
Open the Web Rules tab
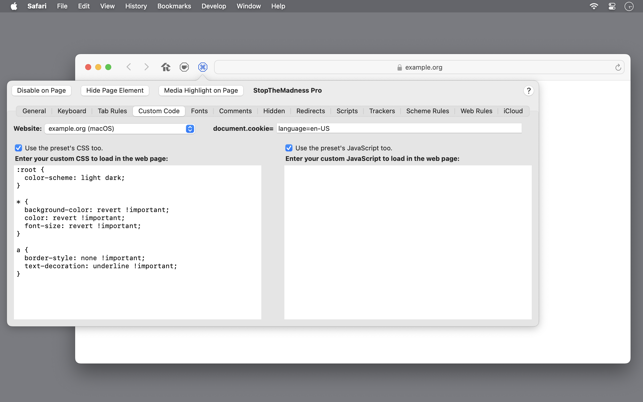coord(476,111)
